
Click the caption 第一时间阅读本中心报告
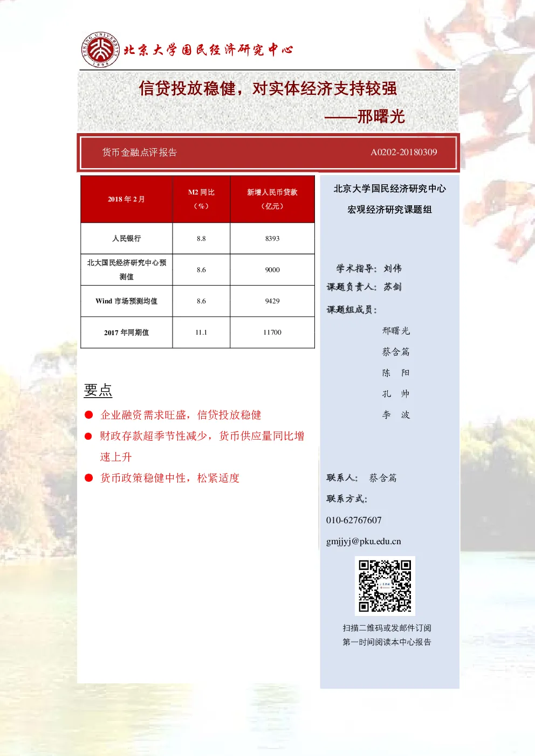pyautogui.click(x=387, y=642)
